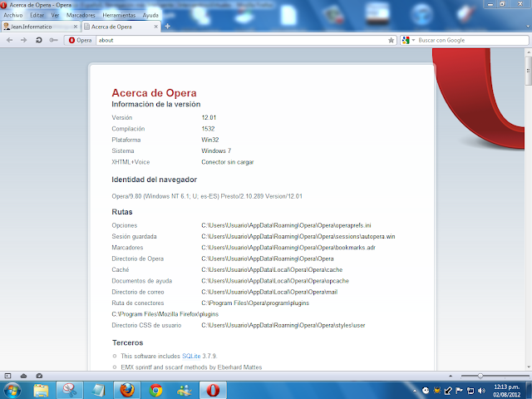The width and height of the screenshot is (532, 399).
Task: Open the notepad-style taskbar icon
Action: (98, 390)
